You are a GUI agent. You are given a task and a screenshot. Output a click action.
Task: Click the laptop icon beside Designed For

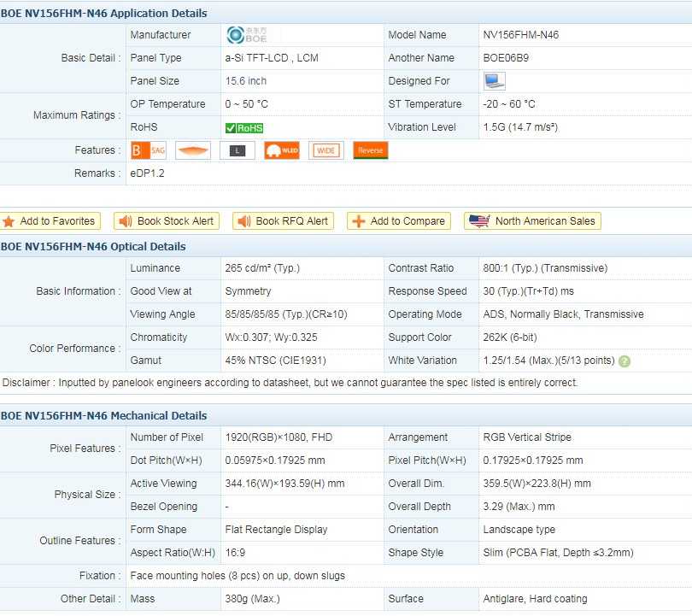pos(495,81)
